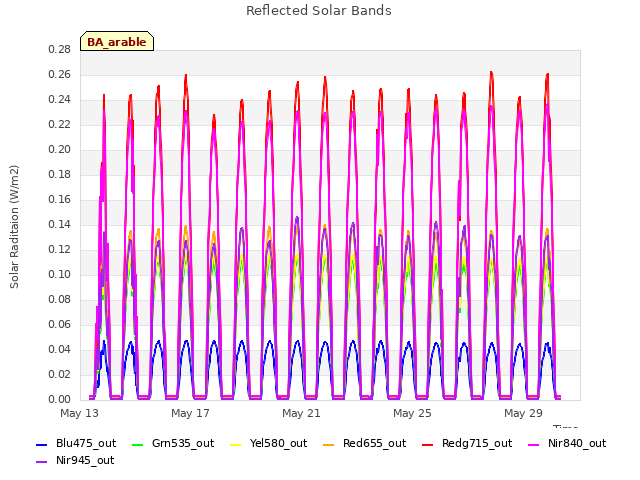Click the 0.26 y-axis tick label
This screenshot has width=640, height=480.
60,75
